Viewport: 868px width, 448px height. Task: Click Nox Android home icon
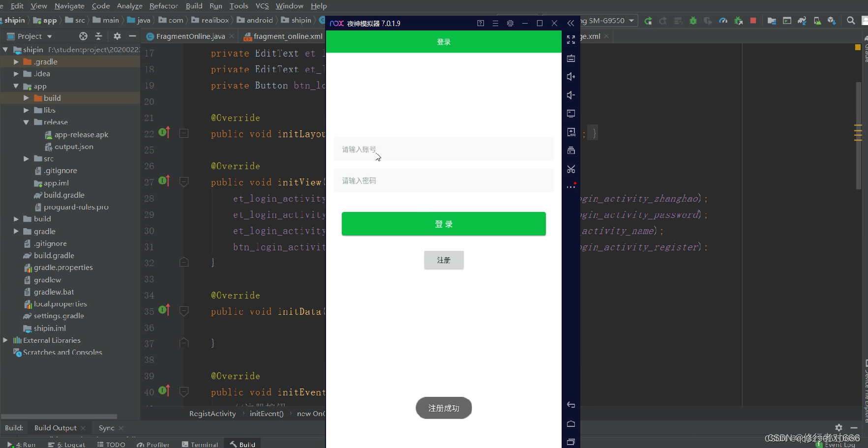[x=571, y=423]
